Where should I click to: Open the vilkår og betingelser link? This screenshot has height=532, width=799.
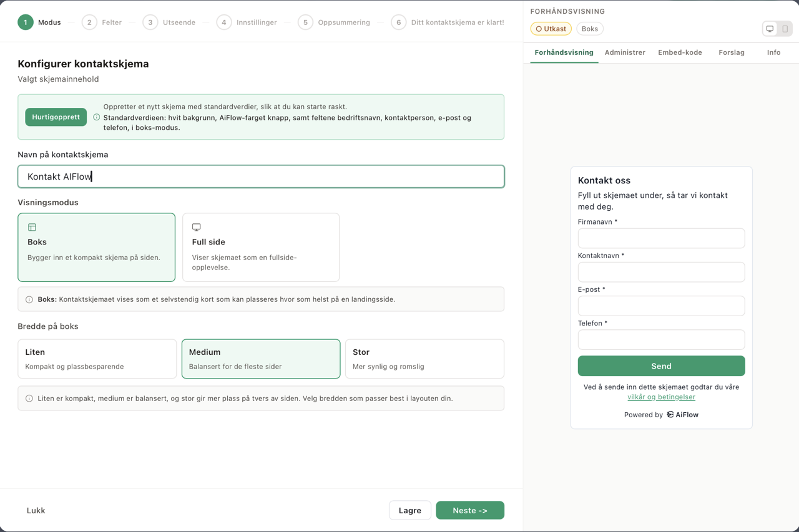(x=661, y=397)
